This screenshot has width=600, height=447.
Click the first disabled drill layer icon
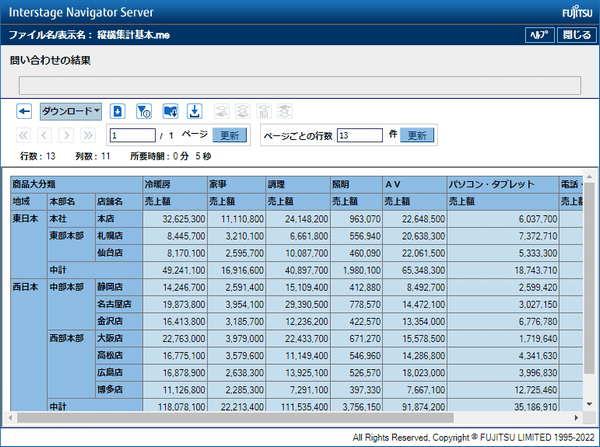[x=222, y=111]
